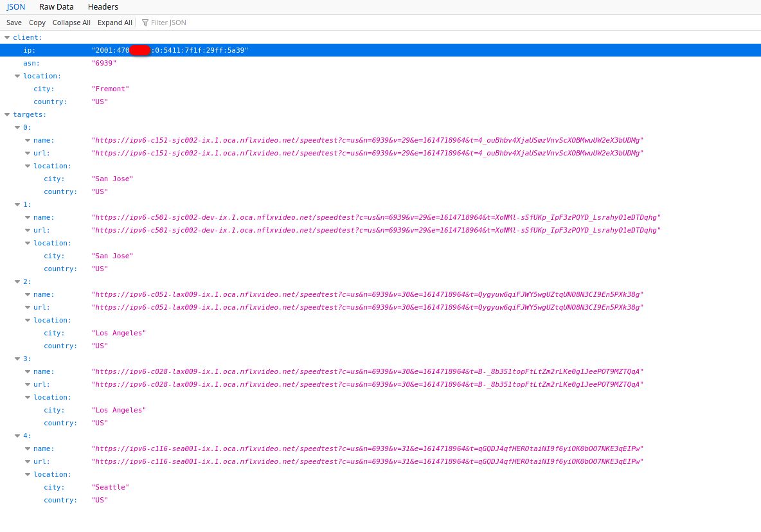Select the highlighted ip address value
Viewport: 761px width, 532px height.
170,50
